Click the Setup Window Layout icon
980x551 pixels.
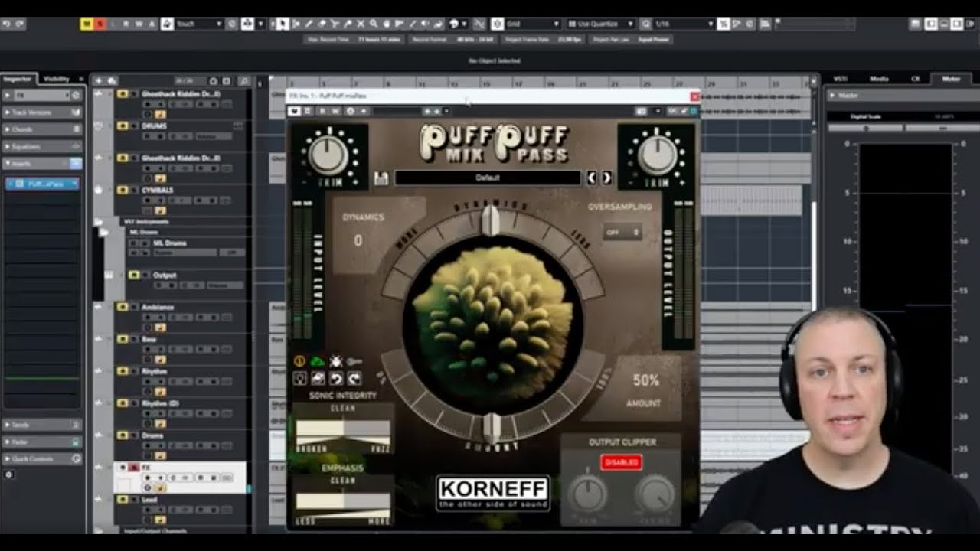tap(972, 24)
